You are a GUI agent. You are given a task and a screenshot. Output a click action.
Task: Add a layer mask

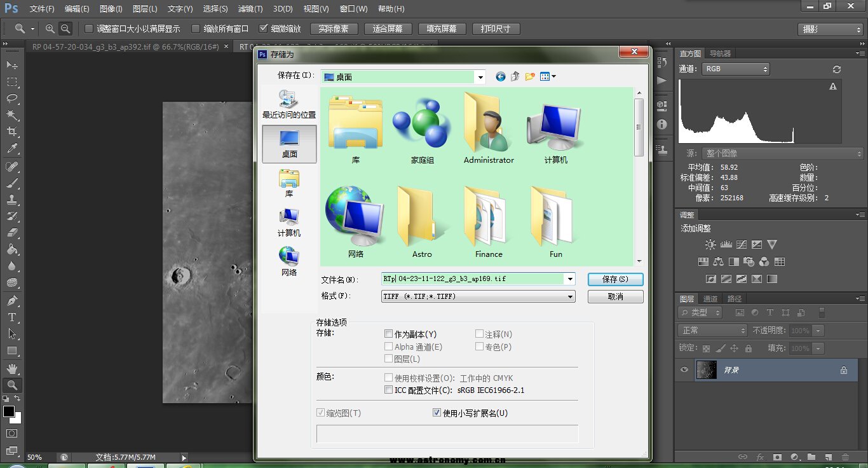[x=777, y=457]
